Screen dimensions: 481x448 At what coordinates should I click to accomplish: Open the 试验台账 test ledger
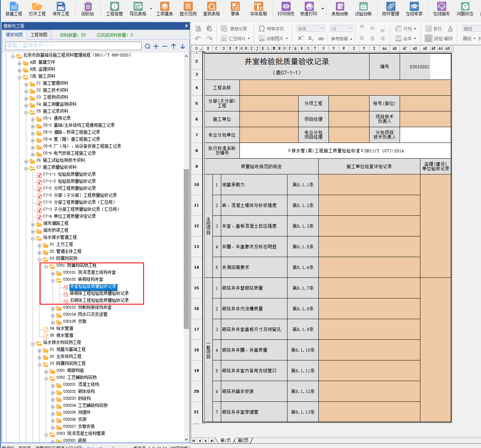pyautogui.click(x=363, y=9)
